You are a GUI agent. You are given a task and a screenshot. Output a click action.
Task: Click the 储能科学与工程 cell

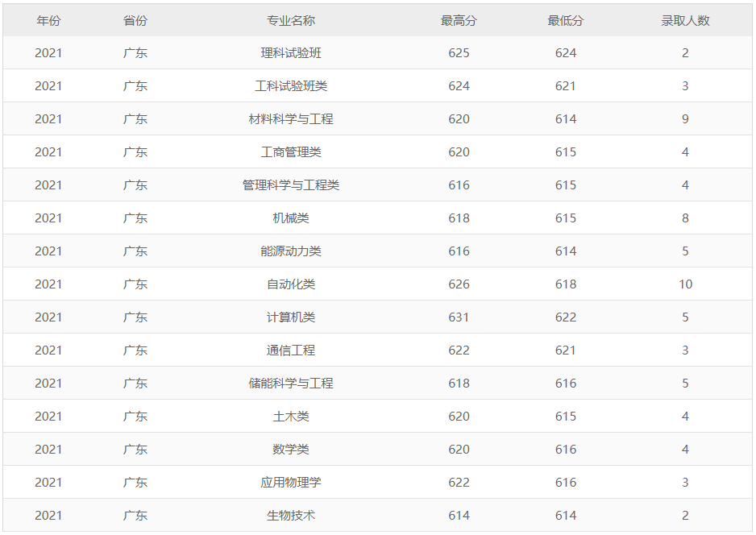click(x=291, y=384)
